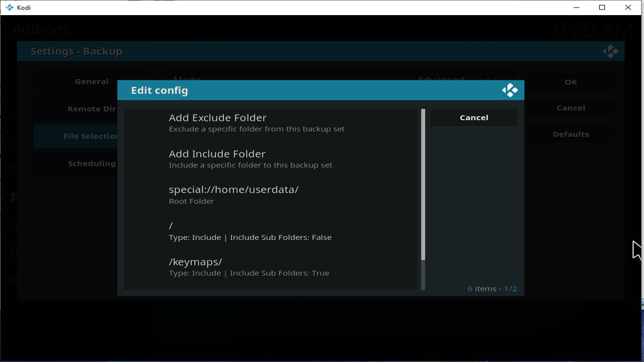Click the Kodi app icon in title bar
644x362 pixels.
coord(9,8)
